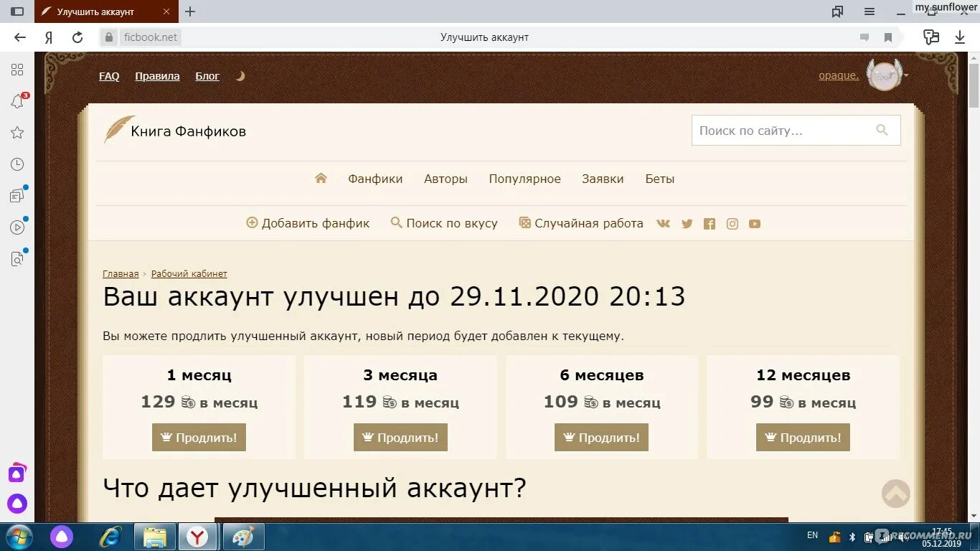
Task: Go to Рабочий кабинет breadcrumb
Action: [x=189, y=274]
